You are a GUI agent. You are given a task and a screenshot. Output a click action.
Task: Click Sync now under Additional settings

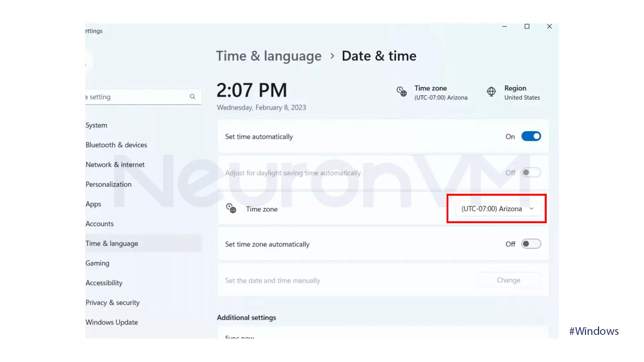(x=239, y=337)
